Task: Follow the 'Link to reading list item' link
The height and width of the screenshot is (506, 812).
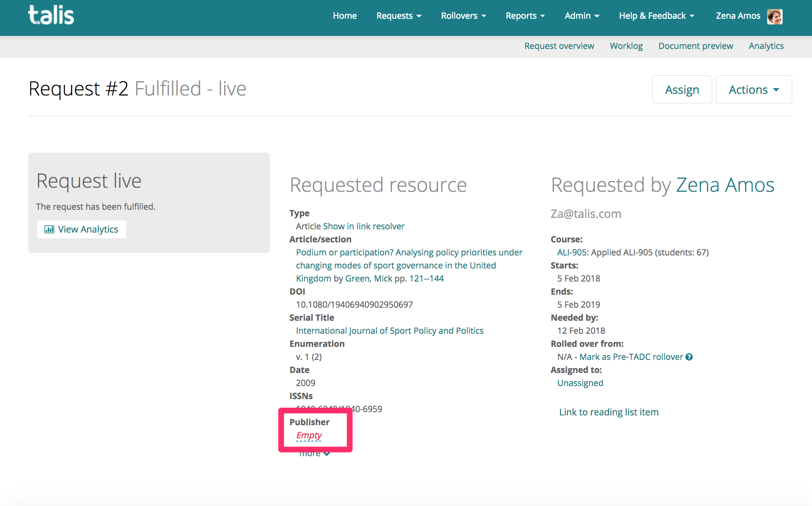Action: (x=608, y=412)
